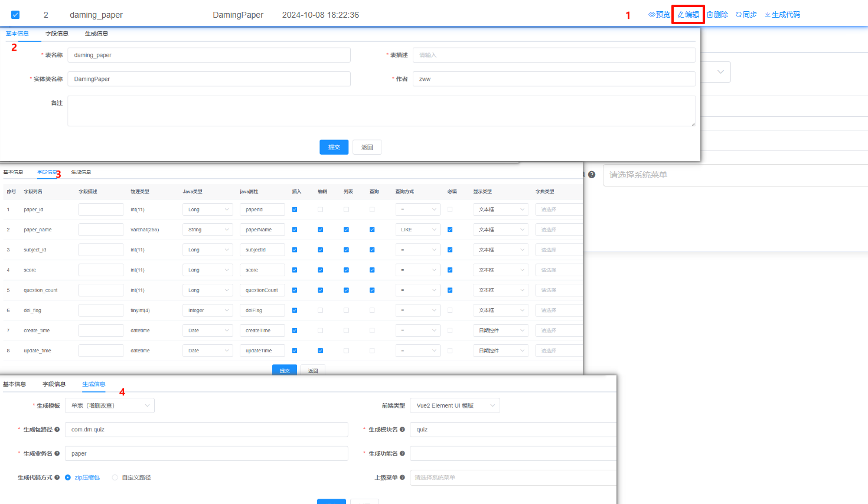This screenshot has width=868, height=504.
Task: Open help icon beside 生成代码方式
Action: click(57, 477)
